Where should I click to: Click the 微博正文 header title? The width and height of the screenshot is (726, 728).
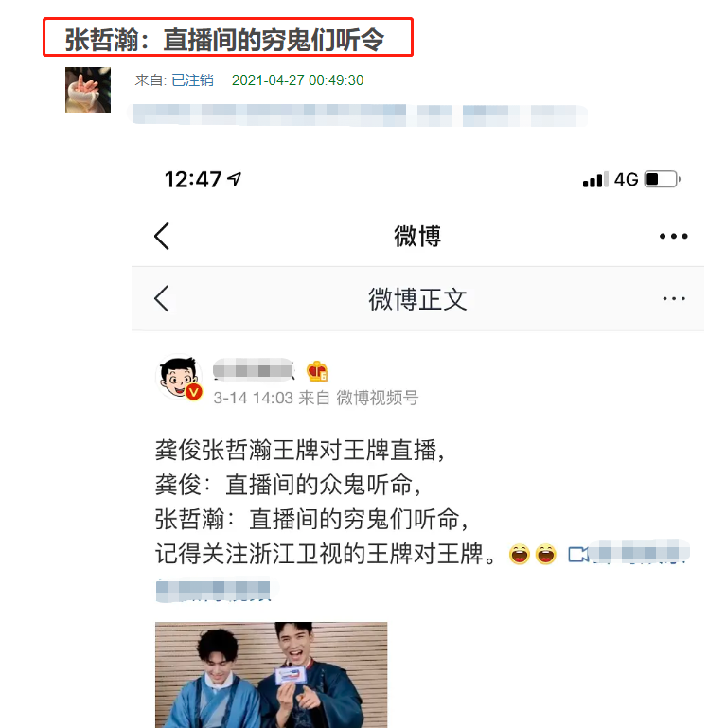pos(417,299)
